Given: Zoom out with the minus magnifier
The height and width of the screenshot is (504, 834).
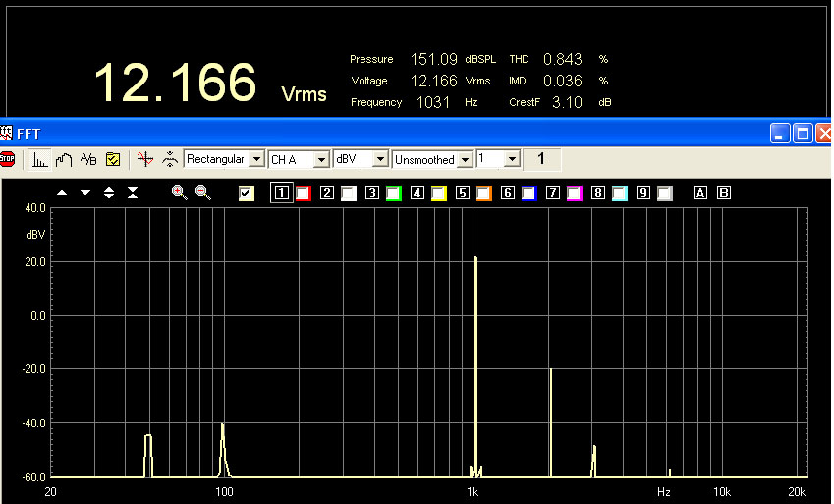Looking at the screenshot, I should (x=203, y=193).
